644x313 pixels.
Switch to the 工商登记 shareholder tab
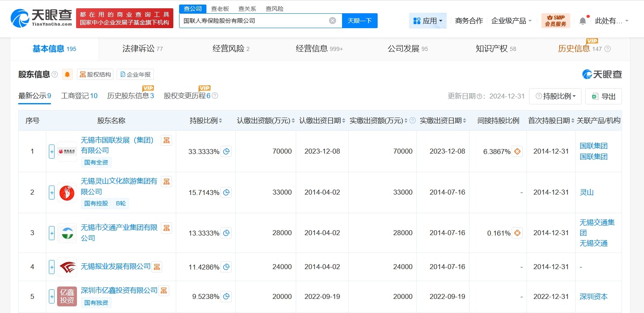(x=79, y=96)
